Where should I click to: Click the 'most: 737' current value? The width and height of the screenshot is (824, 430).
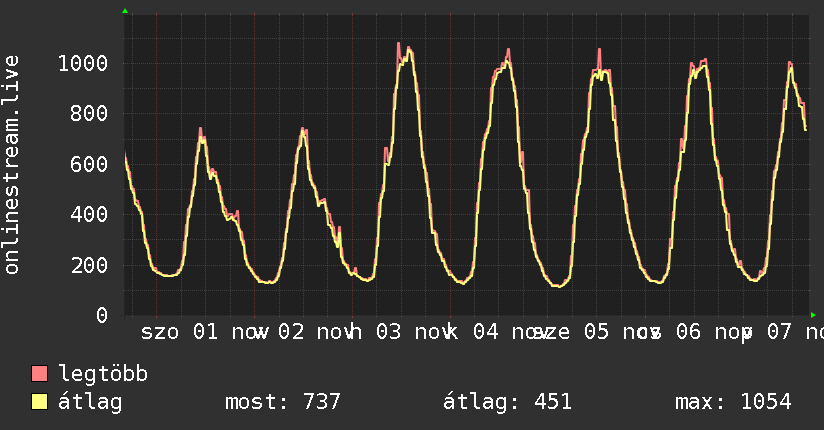click(x=283, y=402)
